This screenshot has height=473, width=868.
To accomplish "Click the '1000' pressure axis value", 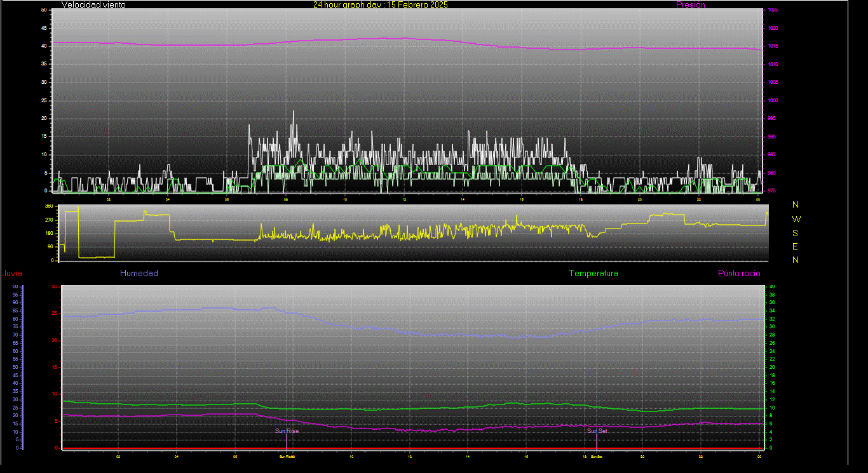I will pyautogui.click(x=773, y=101).
